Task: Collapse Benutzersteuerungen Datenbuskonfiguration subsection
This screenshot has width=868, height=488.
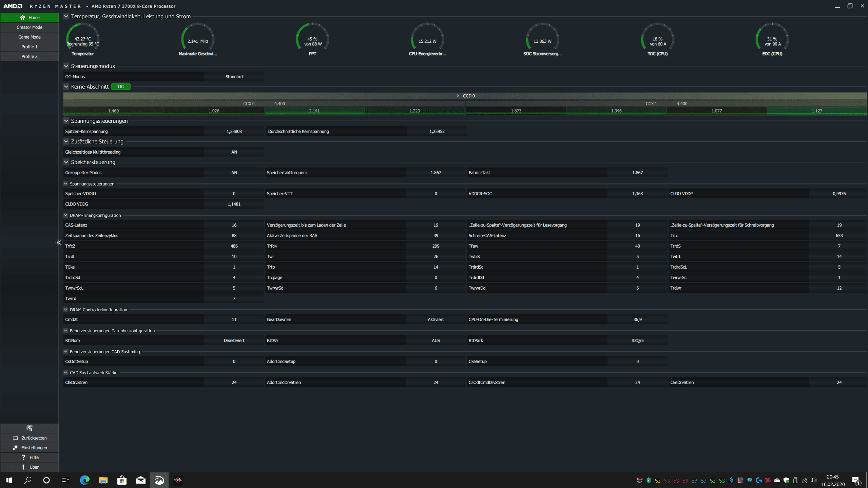Action: coord(65,331)
